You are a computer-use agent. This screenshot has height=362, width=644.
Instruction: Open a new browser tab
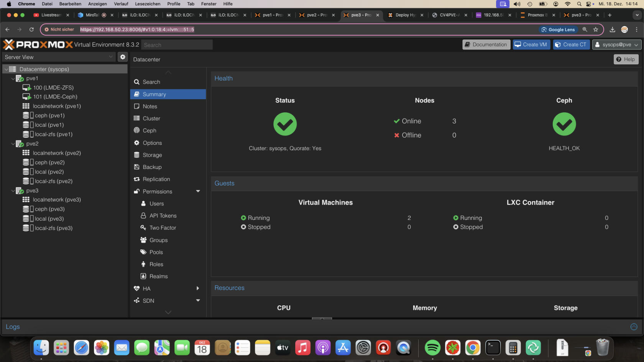tap(609, 15)
